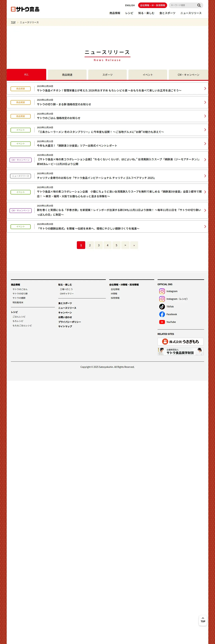Select the イベント tab

pos(148,75)
